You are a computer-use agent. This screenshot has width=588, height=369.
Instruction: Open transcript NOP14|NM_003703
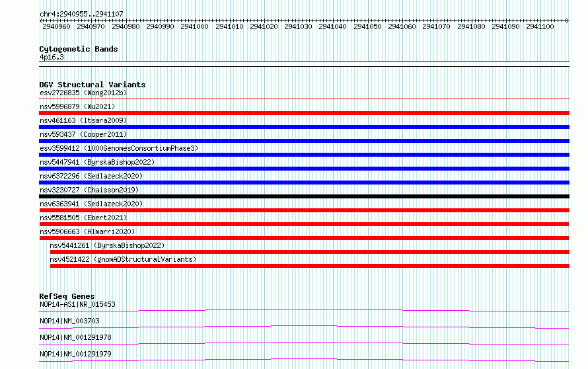69,321
